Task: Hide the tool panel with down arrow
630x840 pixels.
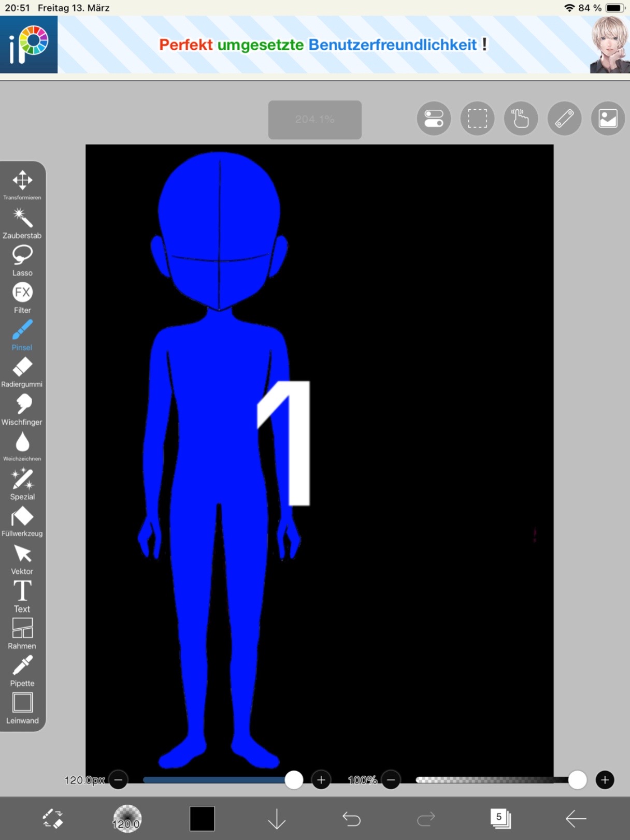Action: [277, 819]
